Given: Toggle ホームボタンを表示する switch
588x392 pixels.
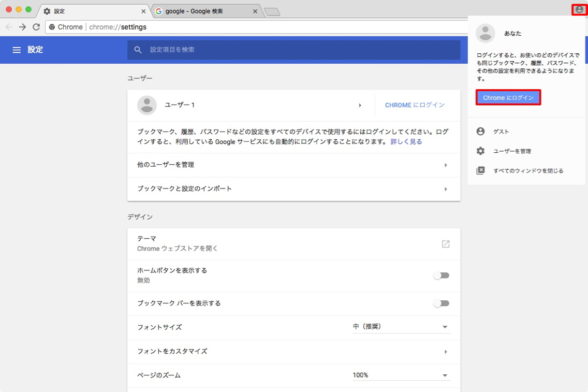Looking at the screenshot, I should 442,275.
